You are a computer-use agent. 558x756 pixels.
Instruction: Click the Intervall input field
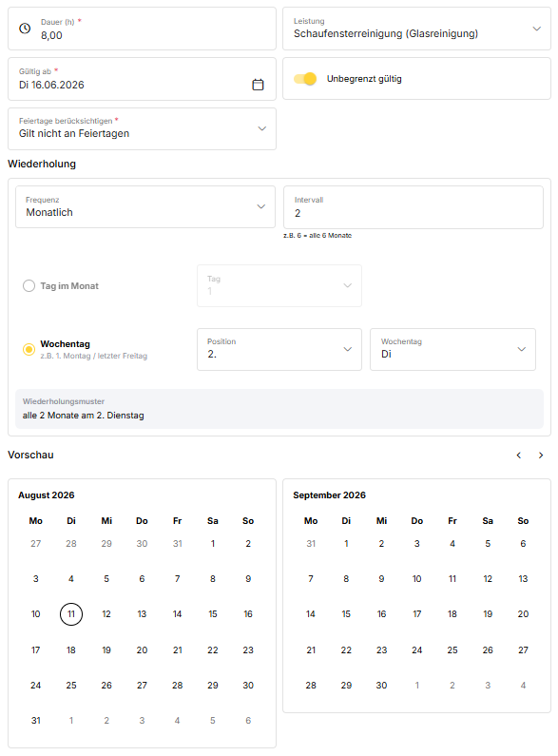[x=414, y=207]
